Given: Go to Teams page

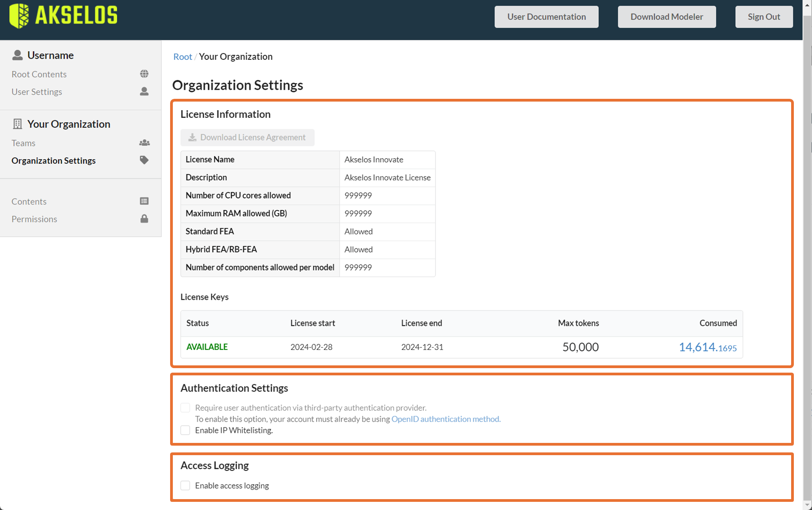Looking at the screenshot, I should 23,143.
